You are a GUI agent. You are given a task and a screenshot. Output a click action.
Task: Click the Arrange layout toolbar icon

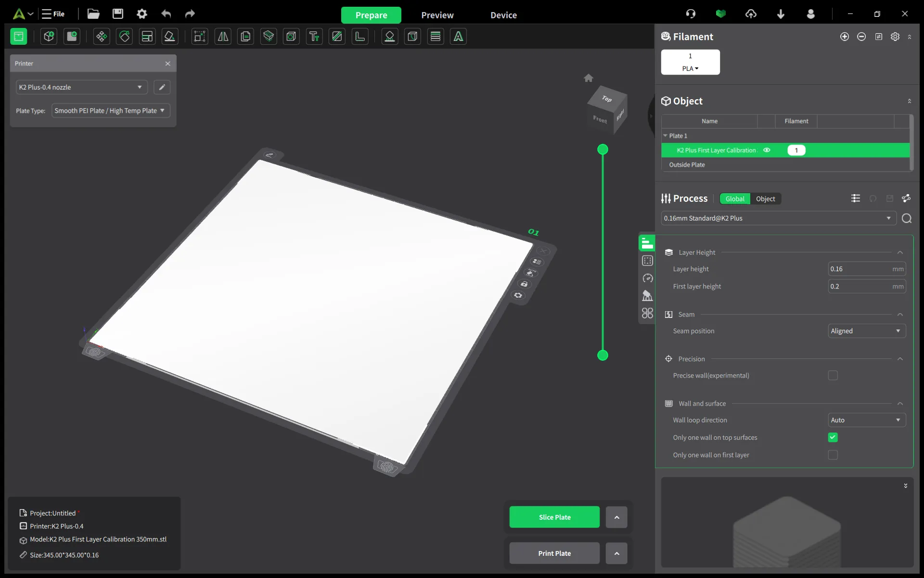pyautogui.click(x=147, y=36)
